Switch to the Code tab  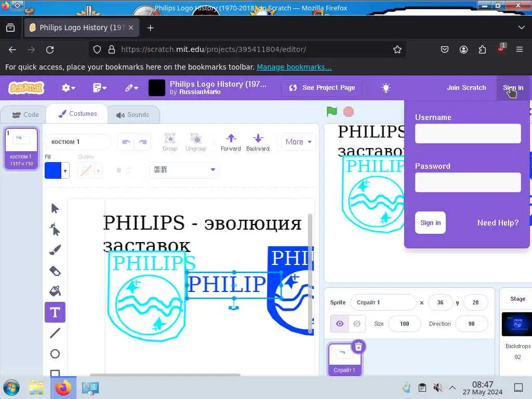pyautogui.click(x=25, y=115)
